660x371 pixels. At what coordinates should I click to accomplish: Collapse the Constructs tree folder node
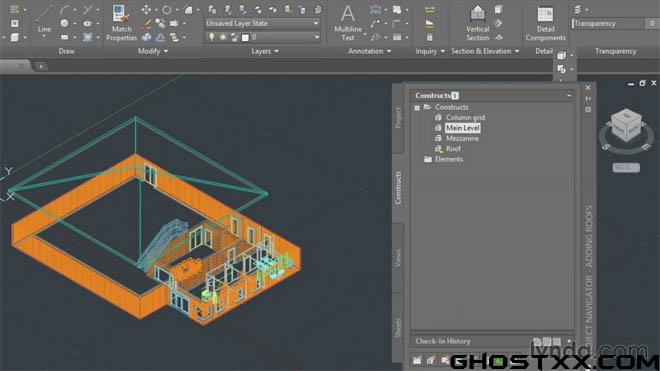(417, 108)
